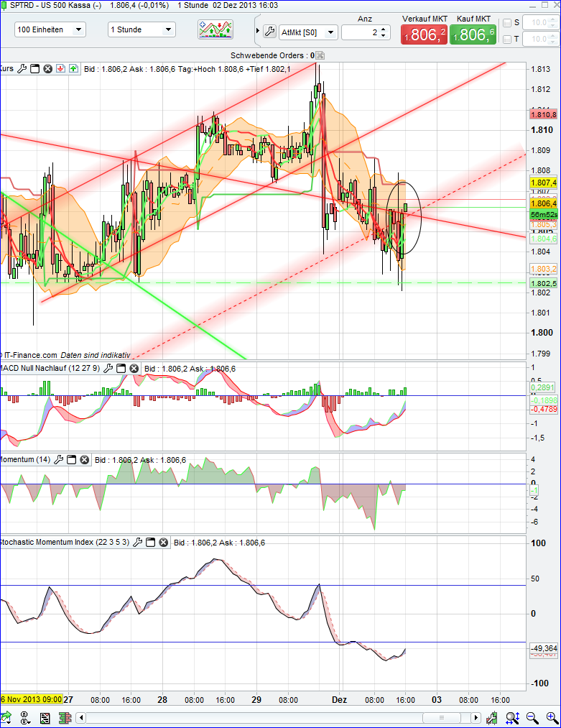The width and height of the screenshot is (561, 728).
Task: Open the order book bars icon
Action: click(65, 718)
